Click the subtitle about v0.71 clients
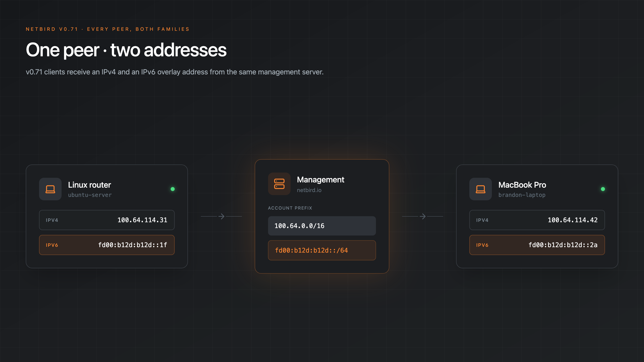 tap(174, 72)
